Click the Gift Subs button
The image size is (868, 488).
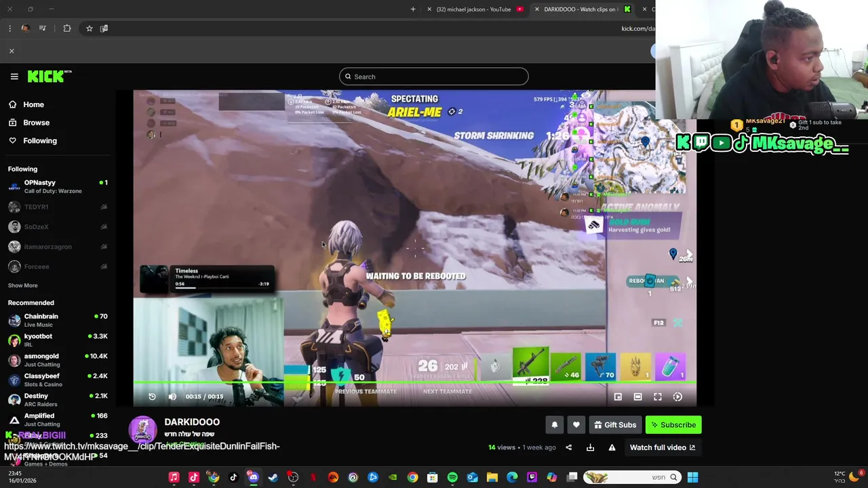click(615, 425)
